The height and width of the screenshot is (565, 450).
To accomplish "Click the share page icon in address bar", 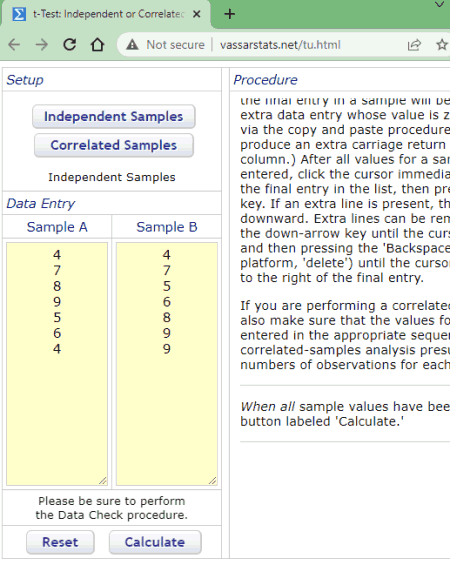I will click(x=414, y=45).
